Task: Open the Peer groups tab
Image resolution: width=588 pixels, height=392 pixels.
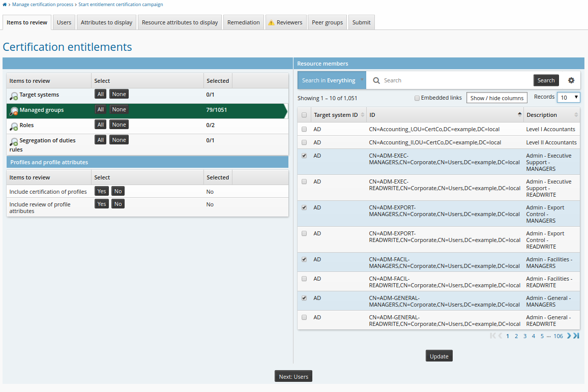Action: coord(327,22)
